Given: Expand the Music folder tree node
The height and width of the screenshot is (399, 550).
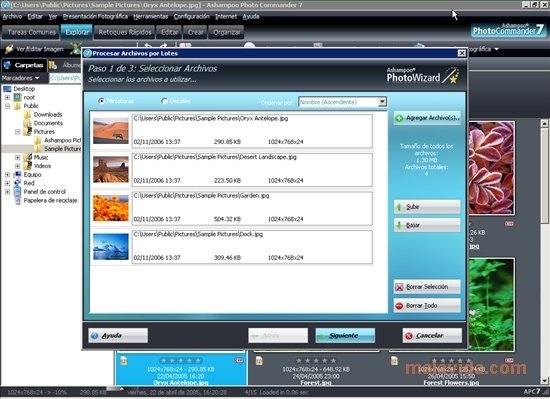Looking at the screenshot, I should click(x=18, y=157).
